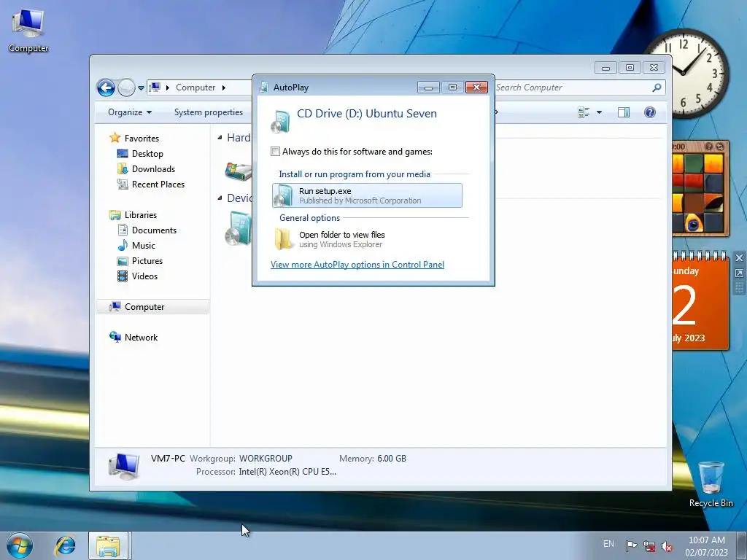
Task: Open Downloads in Favorites
Action: click(x=153, y=169)
